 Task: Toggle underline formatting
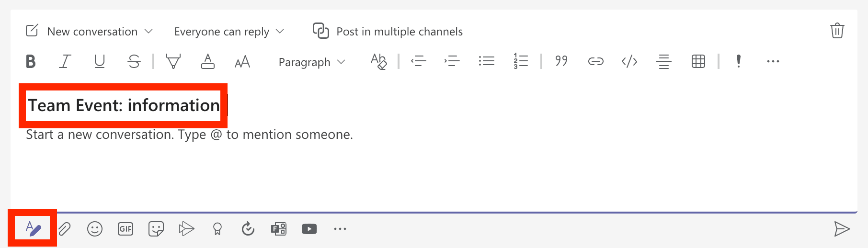coord(100,62)
